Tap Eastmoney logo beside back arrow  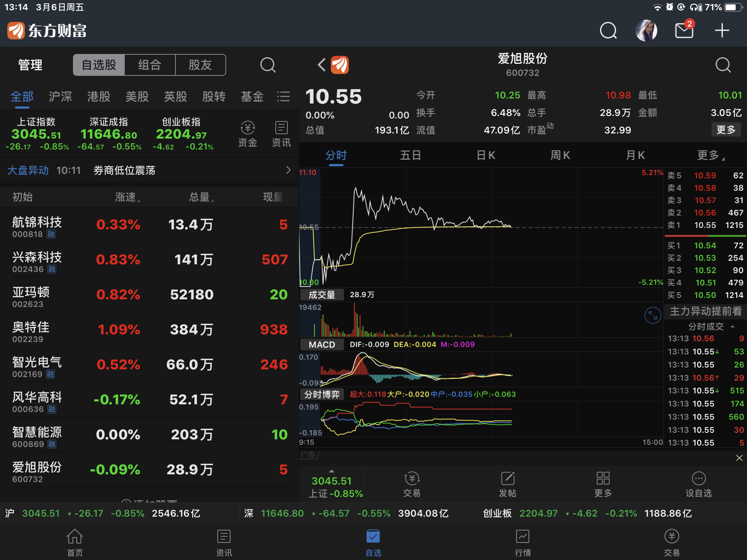click(x=340, y=65)
